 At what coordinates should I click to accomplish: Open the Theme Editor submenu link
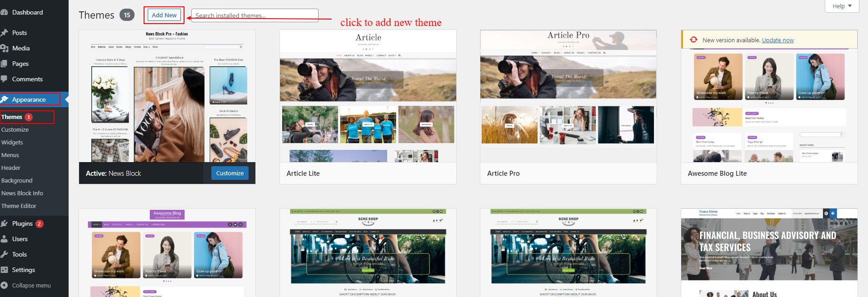19,206
